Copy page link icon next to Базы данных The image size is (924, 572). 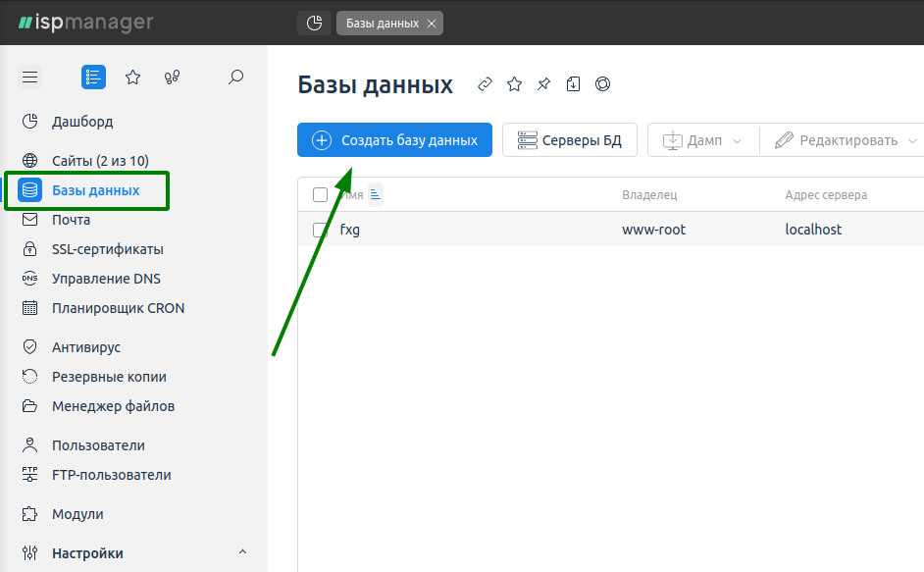coord(485,84)
